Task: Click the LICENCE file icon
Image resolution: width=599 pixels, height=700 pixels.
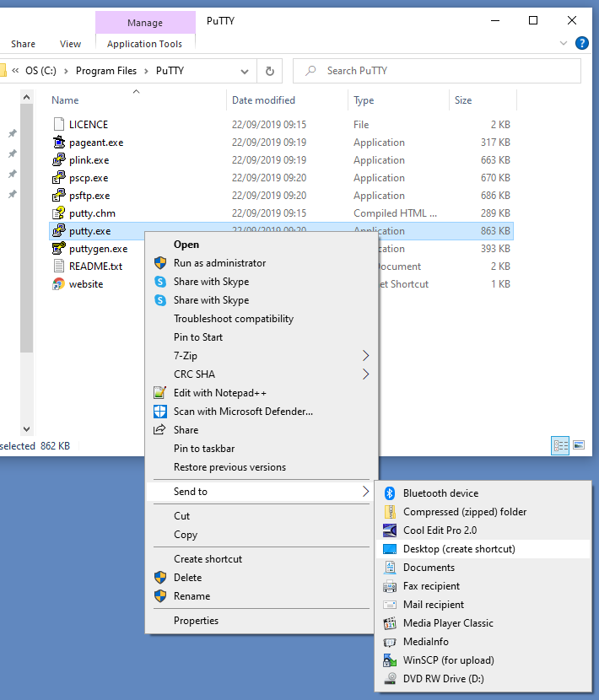Action: click(58, 124)
